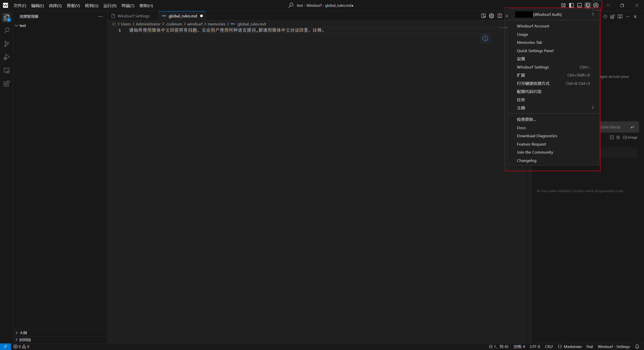Click the editor toolbar gear icon
Image resolution: width=644 pixels, height=350 pixels.
tap(491, 16)
